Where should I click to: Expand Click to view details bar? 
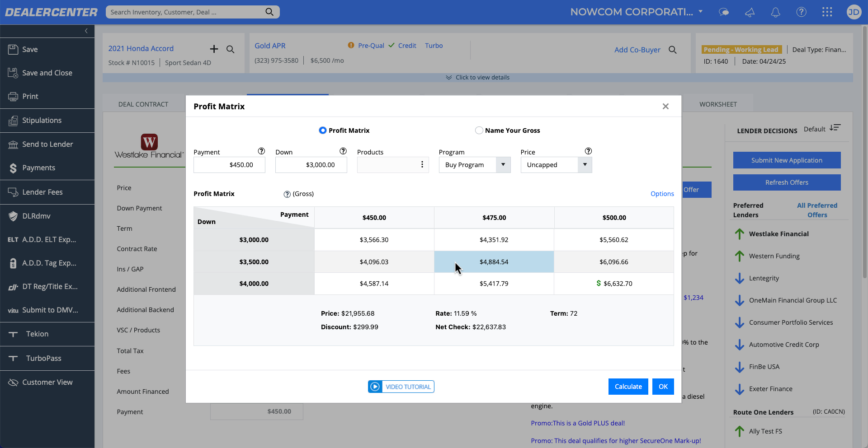(478, 77)
